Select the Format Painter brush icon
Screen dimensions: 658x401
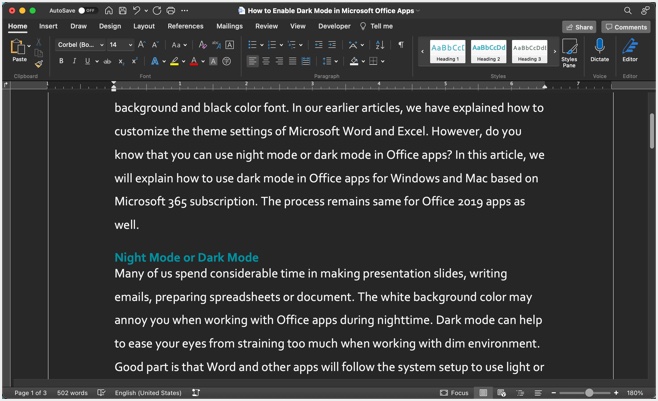click(39, 64)
